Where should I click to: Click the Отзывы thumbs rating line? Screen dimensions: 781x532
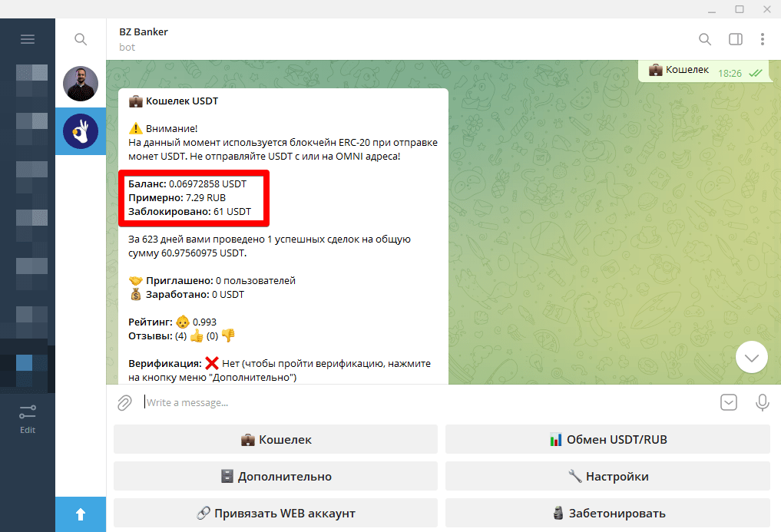point(182,335)
